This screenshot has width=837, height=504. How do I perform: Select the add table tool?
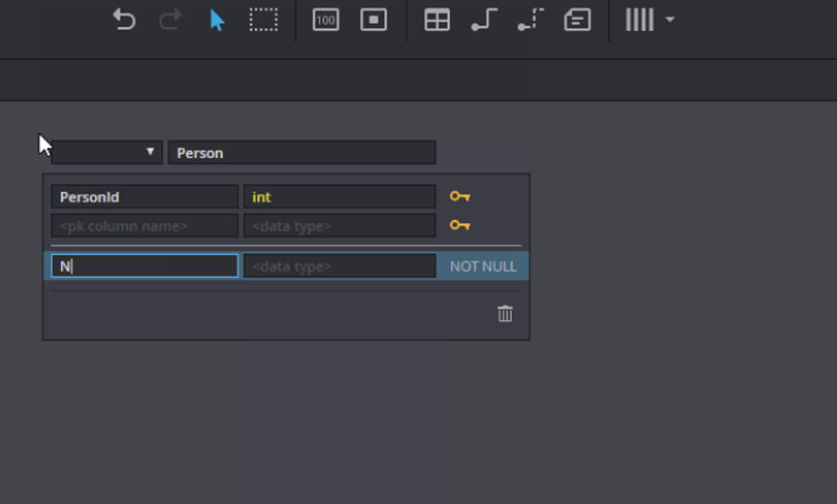437,20
